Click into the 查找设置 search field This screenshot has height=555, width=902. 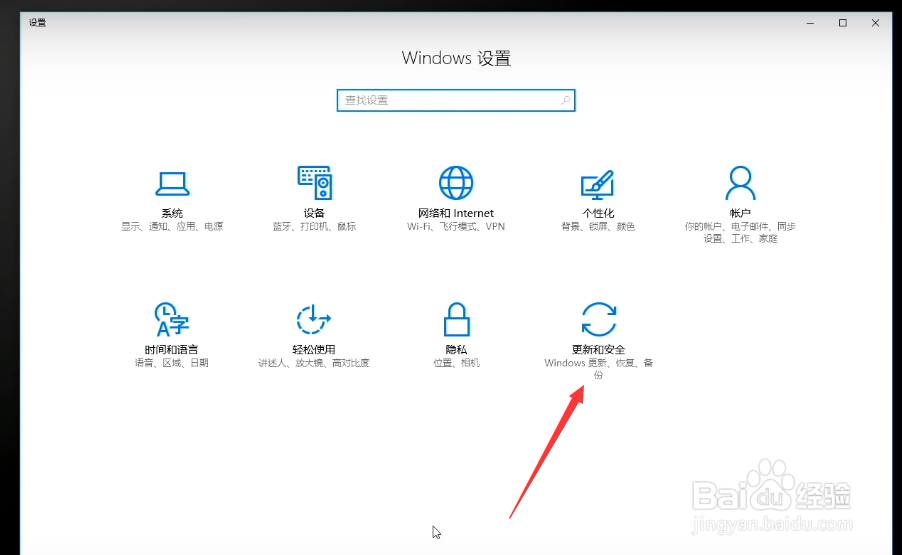pos(456,100)
